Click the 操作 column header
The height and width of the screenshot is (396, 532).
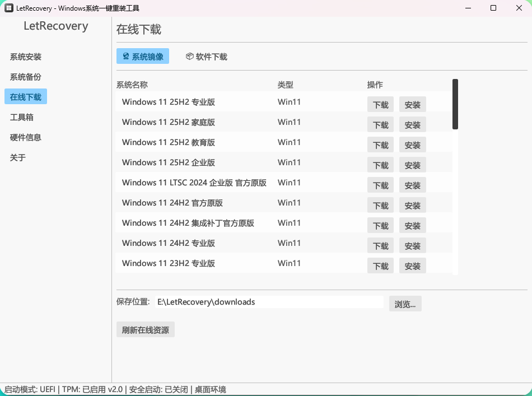[x=375, y=85]
